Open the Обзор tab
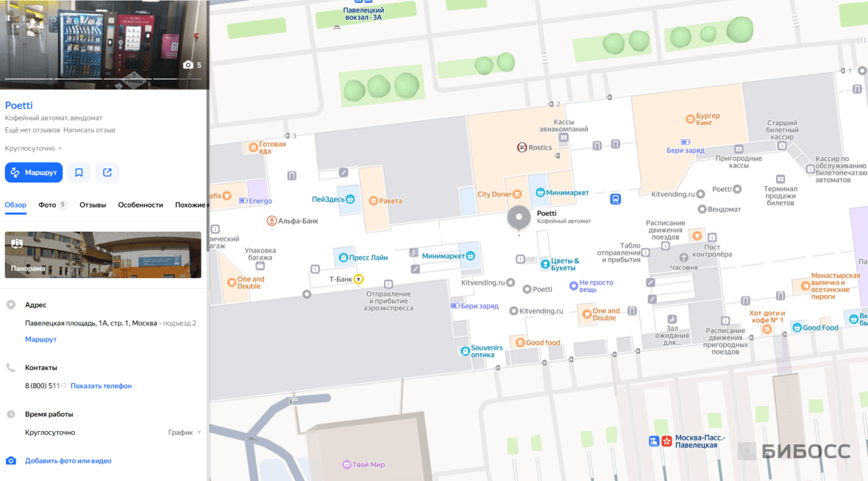The width and height of the screenshot is (868, 481). tap(15, 204)
